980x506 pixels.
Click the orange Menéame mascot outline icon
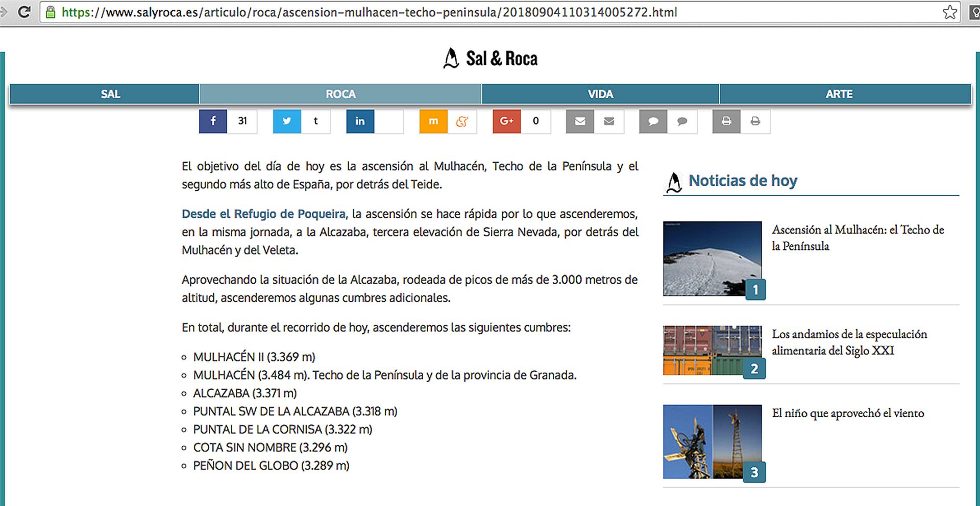[462, 121]
